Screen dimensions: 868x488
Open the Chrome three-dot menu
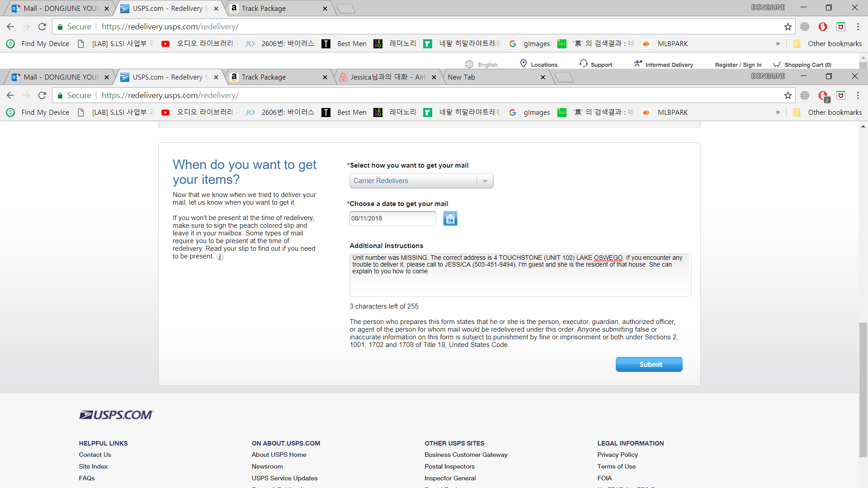pyautogui.click(x=858, y=95)
